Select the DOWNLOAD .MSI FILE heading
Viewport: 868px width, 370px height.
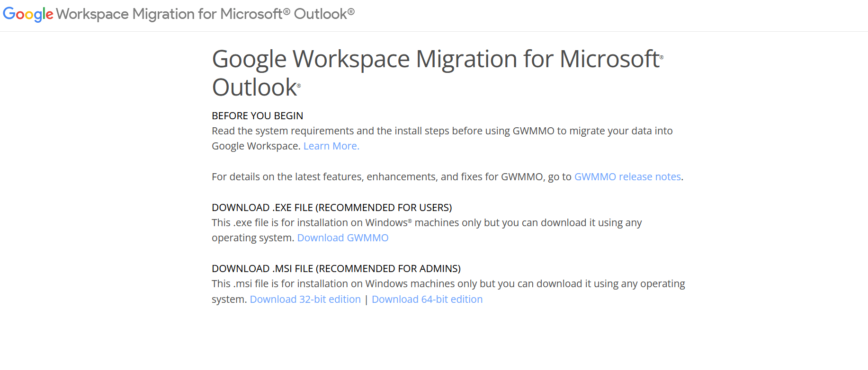click(x=336, y=269)
